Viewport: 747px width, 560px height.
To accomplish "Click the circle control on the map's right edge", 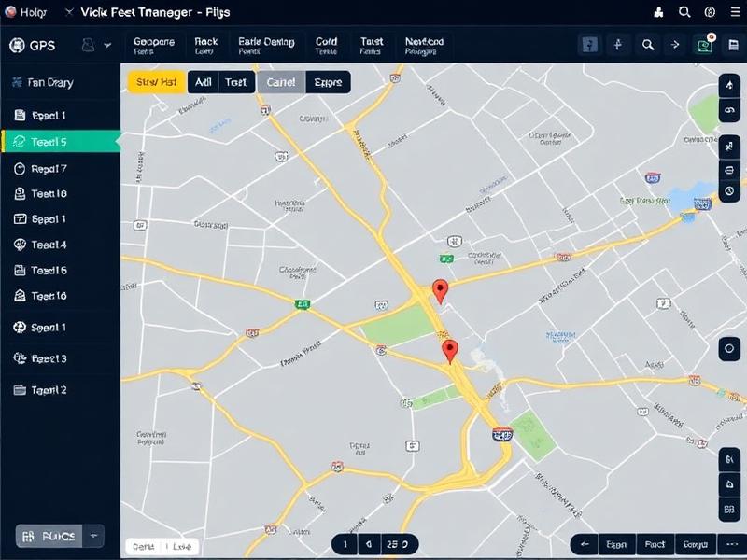I will point(729,349).
